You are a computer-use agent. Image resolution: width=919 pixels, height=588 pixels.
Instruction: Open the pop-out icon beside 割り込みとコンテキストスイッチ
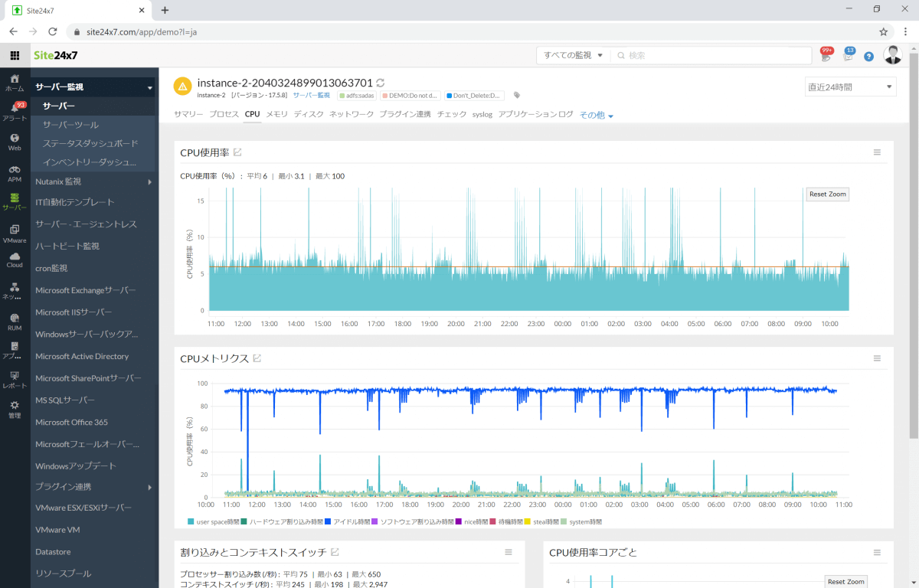(x=335, y=552)
